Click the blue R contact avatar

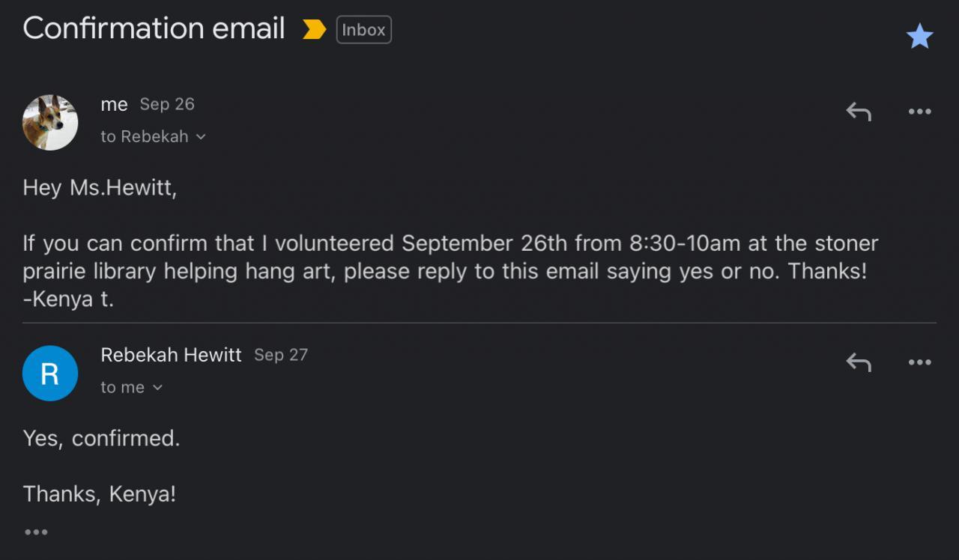click(x=50, y=373)
